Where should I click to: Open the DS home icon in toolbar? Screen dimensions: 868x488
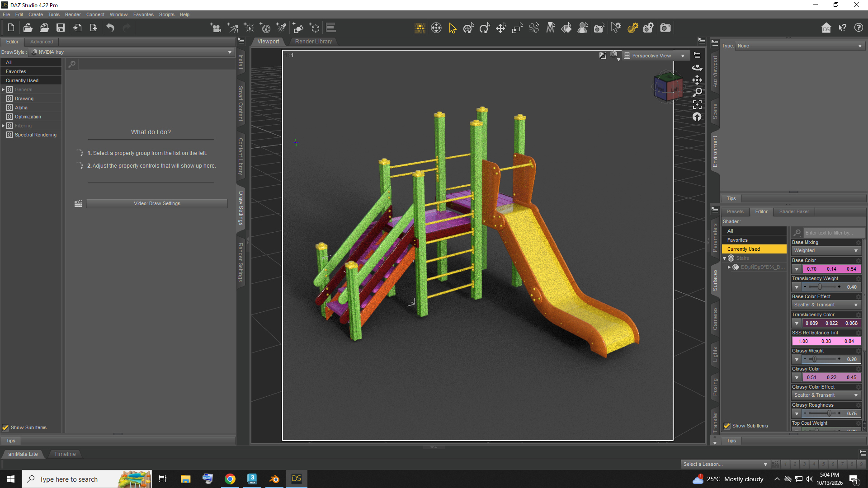[x=826, y=28]
